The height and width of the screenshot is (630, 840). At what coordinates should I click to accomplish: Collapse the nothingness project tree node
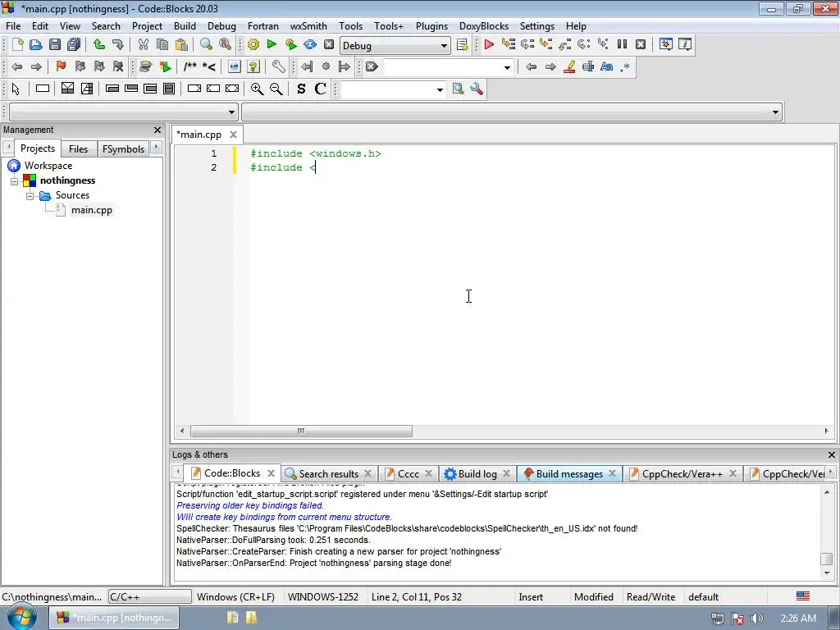coord(15,181)
